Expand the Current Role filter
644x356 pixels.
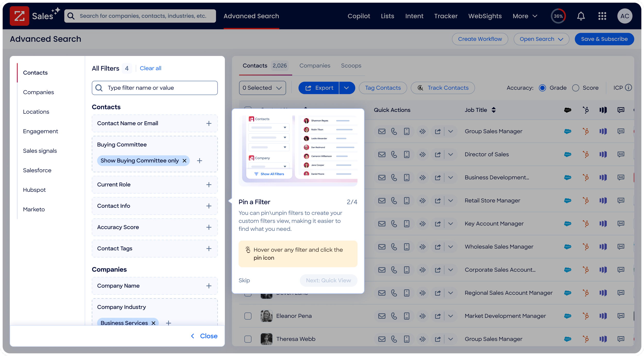(x=209, y=185)
